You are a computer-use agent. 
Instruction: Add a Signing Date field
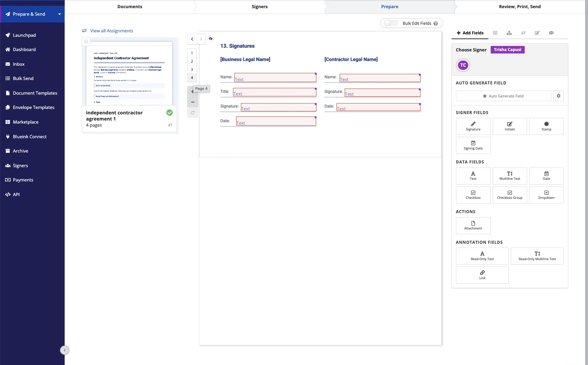(x=473, y=145)
